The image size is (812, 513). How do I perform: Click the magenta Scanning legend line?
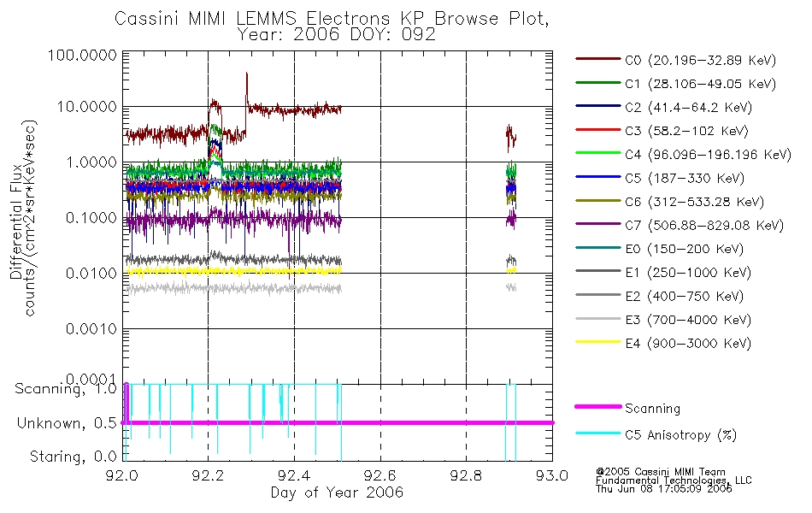pos(597,407)
